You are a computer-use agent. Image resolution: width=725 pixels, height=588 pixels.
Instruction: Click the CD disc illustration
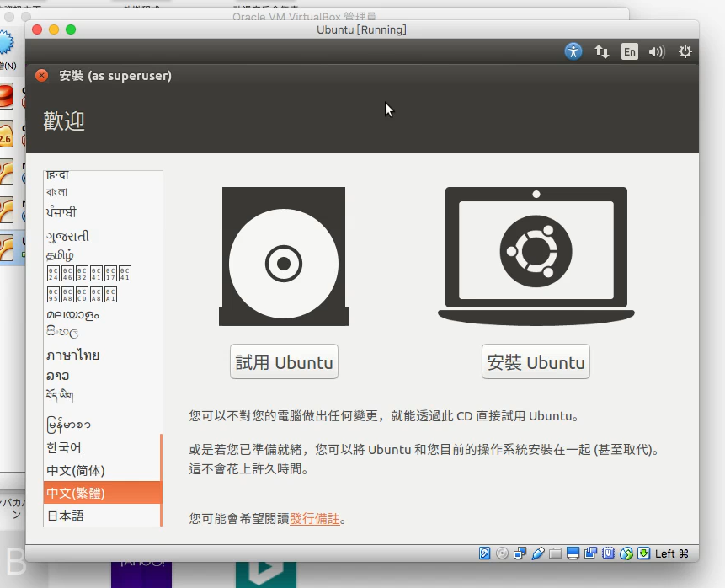coord(284,257)
